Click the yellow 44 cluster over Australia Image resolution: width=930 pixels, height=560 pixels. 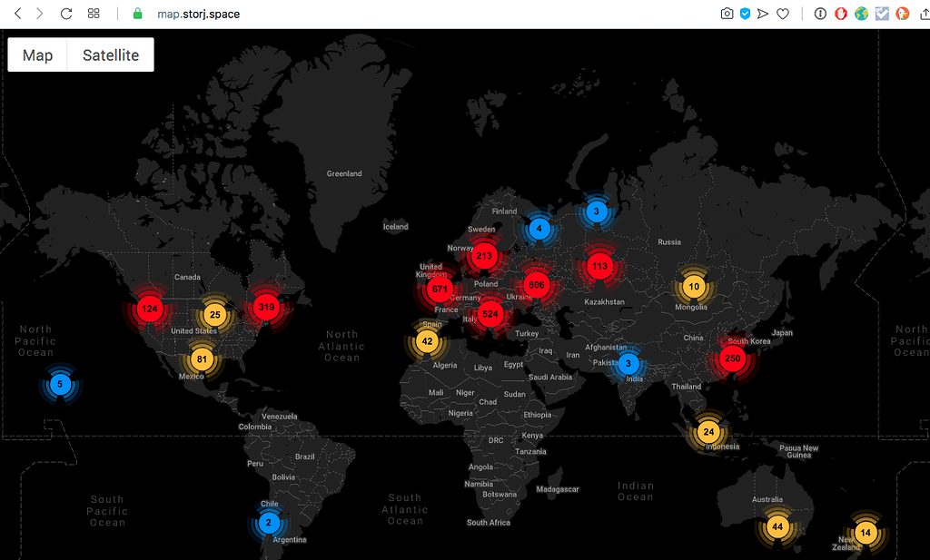coord(777,526)
